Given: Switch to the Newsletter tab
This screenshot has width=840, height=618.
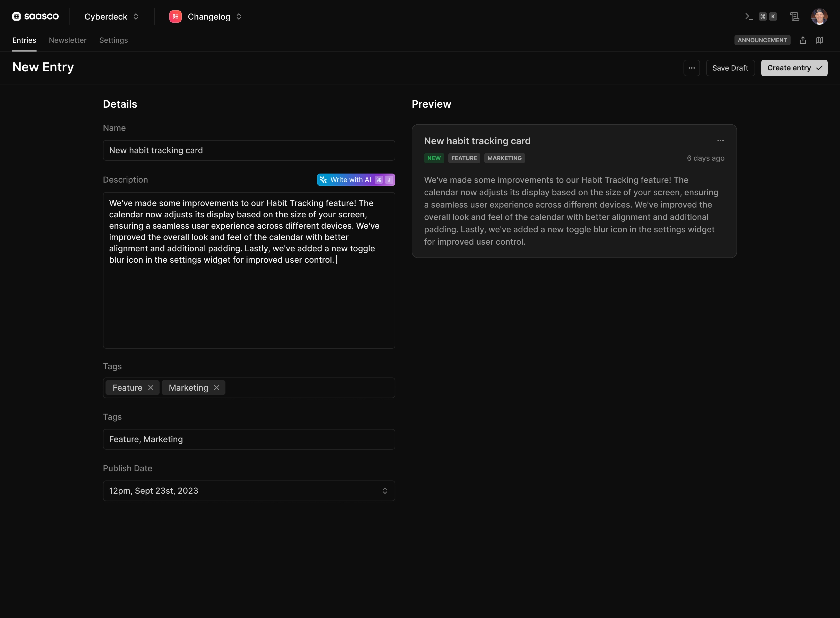Looking at the screenshot, I should (68, 40).
